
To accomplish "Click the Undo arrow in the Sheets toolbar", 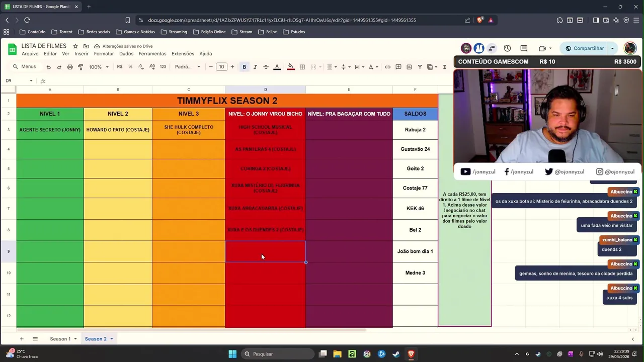I will click(x=48, y=67).
